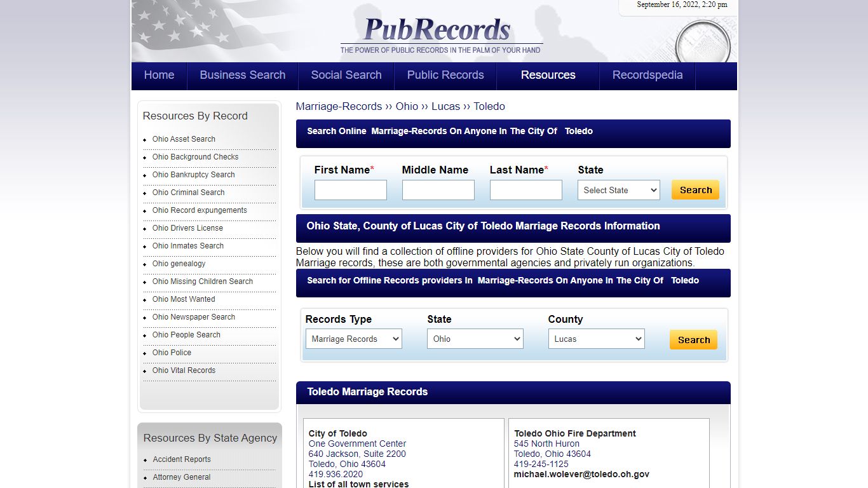Open Ohio People Search link

point(186,335)
